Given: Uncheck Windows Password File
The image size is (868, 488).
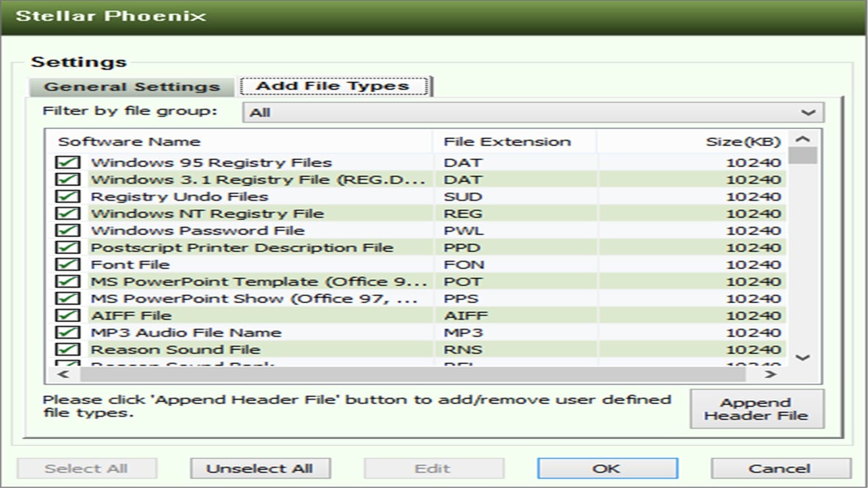Looking at the screenshot, I should point(67,230).
